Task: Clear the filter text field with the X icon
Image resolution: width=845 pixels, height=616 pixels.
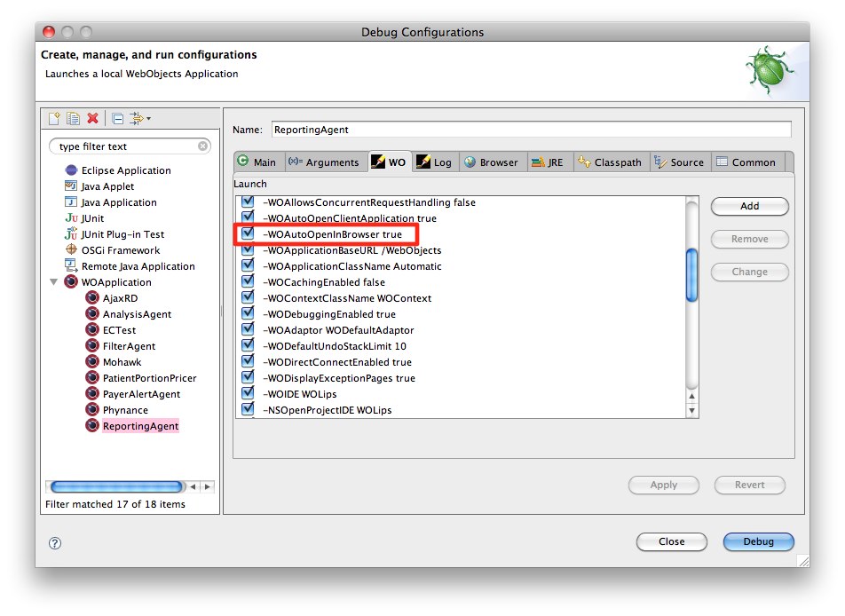Action: point(203,146)
